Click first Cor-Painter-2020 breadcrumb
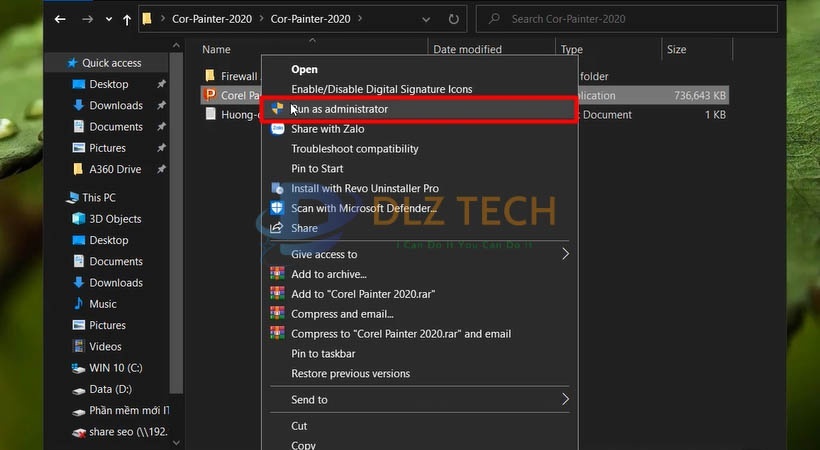The width and height of the screenshot is (820, 450). (212, 19)
